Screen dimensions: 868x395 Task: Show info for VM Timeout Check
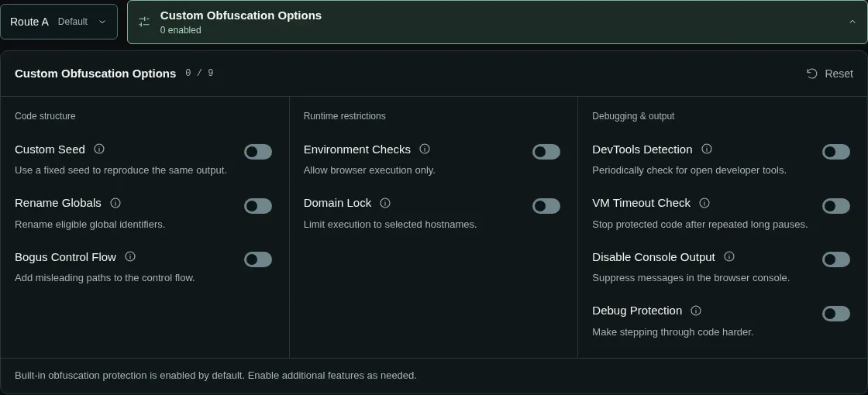coord(704,203)
